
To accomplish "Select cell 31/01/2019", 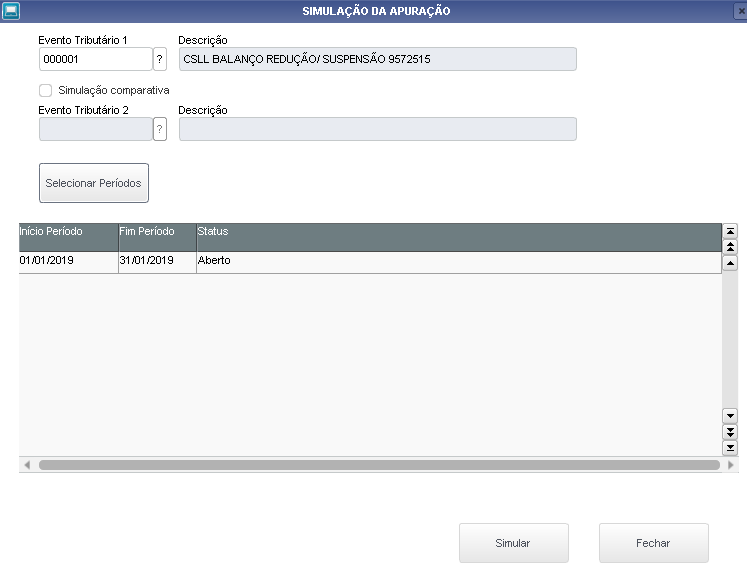I will tap(157, 262).
